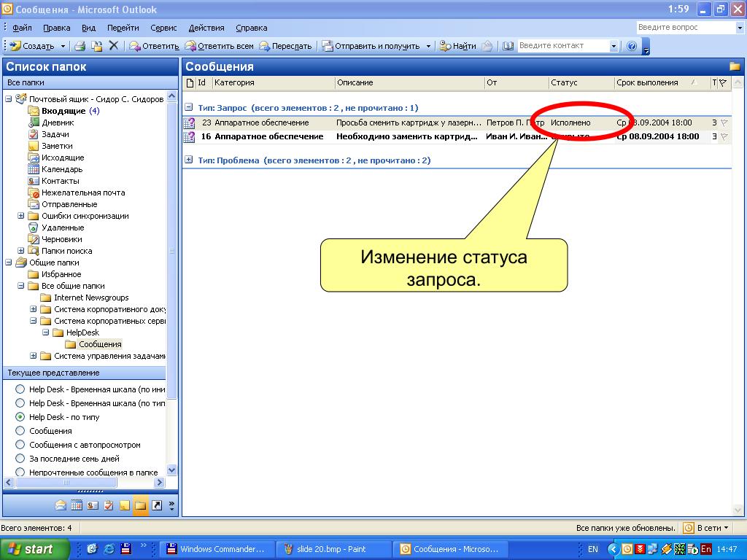Collapse the HelpDesk folder node

(46, 332)
